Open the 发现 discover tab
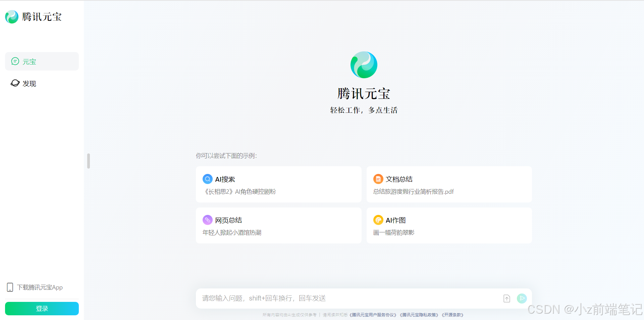This screenshot has width=644, height=320. (x=42, y=83)
